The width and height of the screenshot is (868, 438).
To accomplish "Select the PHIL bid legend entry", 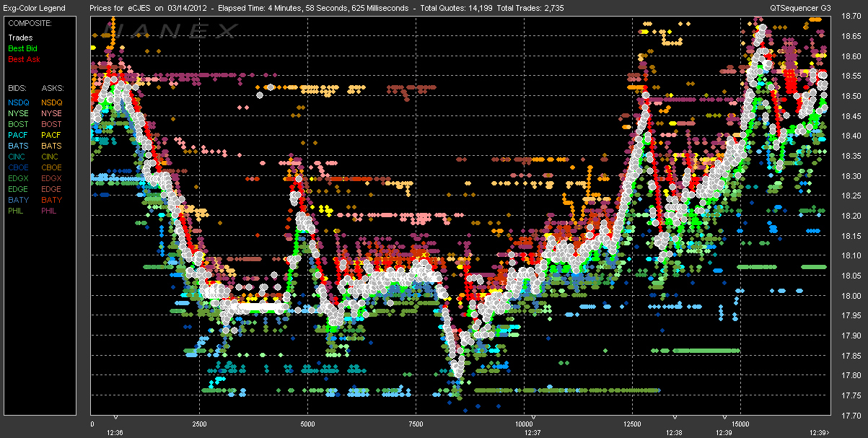I will [17, 211].
